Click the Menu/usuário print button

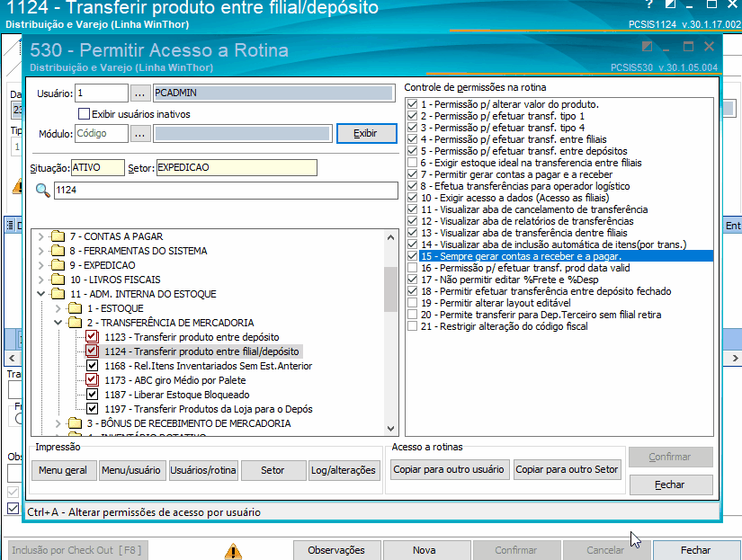[131, 470]
